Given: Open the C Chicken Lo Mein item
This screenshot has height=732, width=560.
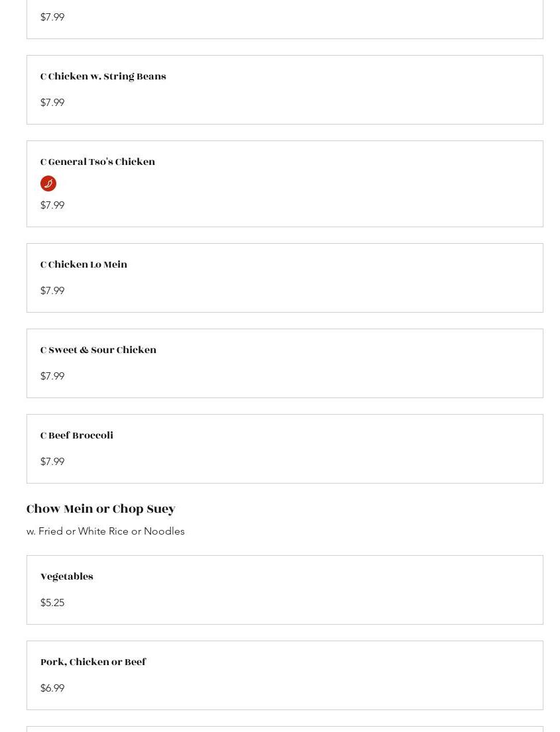Looking at the screenshot, I should (84, 265).
